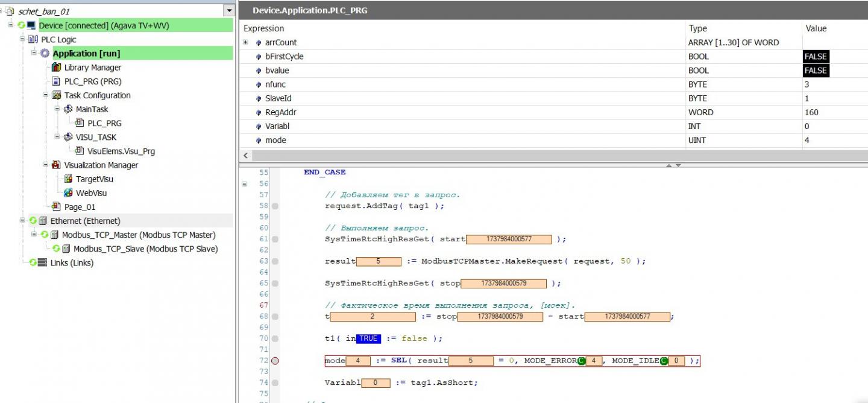Select PLC_PRG (PRG) in device tree
The width and height of the screenshot is (868, 403).
click(93, 81)
